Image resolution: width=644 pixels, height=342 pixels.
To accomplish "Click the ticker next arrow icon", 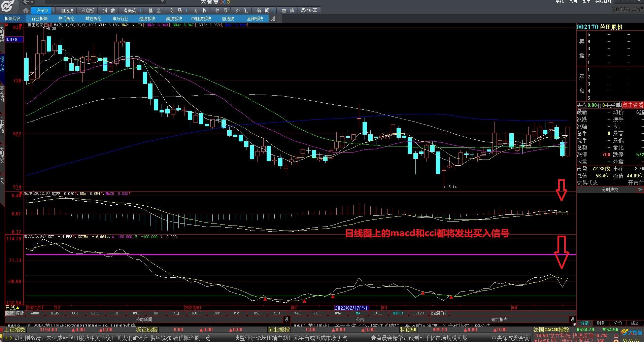I will coord(11,338).
